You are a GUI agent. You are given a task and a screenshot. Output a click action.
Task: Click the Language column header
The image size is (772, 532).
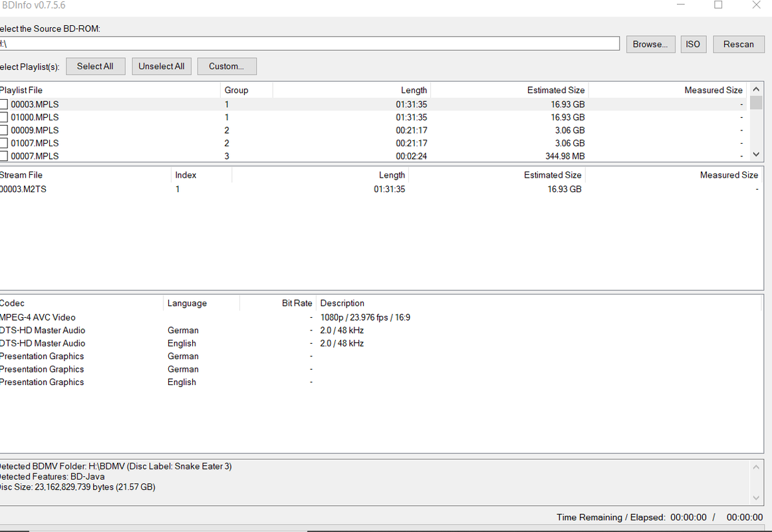coord(201,303)
